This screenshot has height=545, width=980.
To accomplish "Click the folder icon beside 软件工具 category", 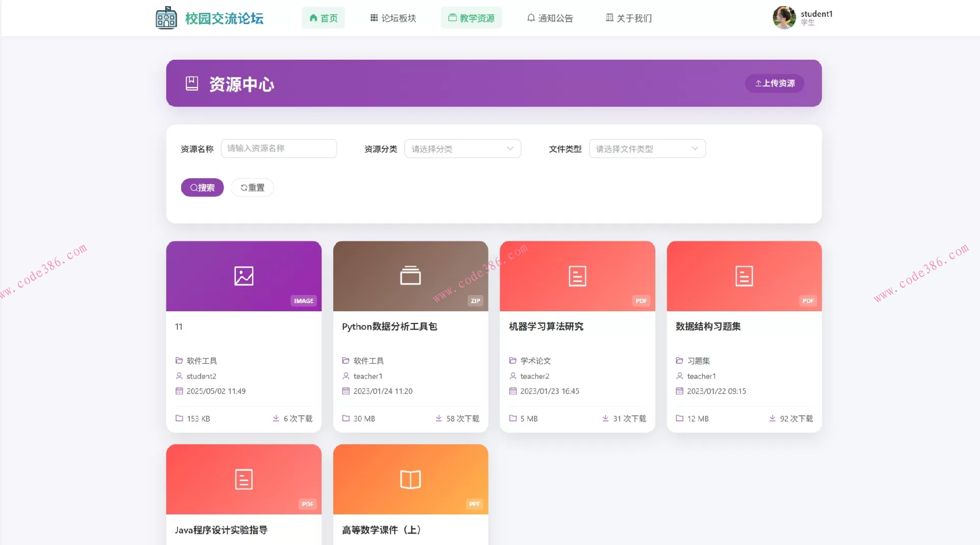I will point(179,360).
